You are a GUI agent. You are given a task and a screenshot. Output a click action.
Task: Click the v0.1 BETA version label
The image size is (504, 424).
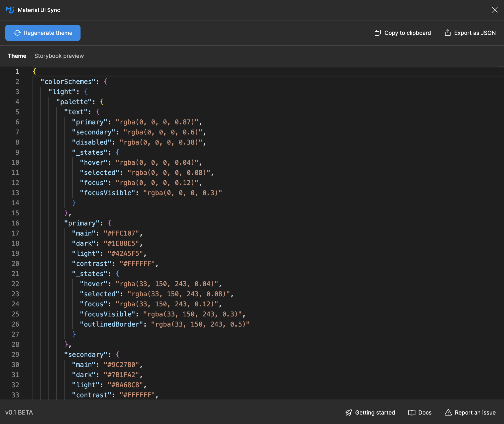[x=19, y=413]
